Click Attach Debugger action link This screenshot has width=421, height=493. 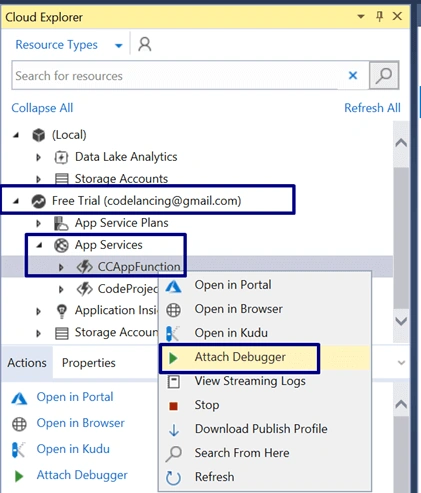[82, 475]
